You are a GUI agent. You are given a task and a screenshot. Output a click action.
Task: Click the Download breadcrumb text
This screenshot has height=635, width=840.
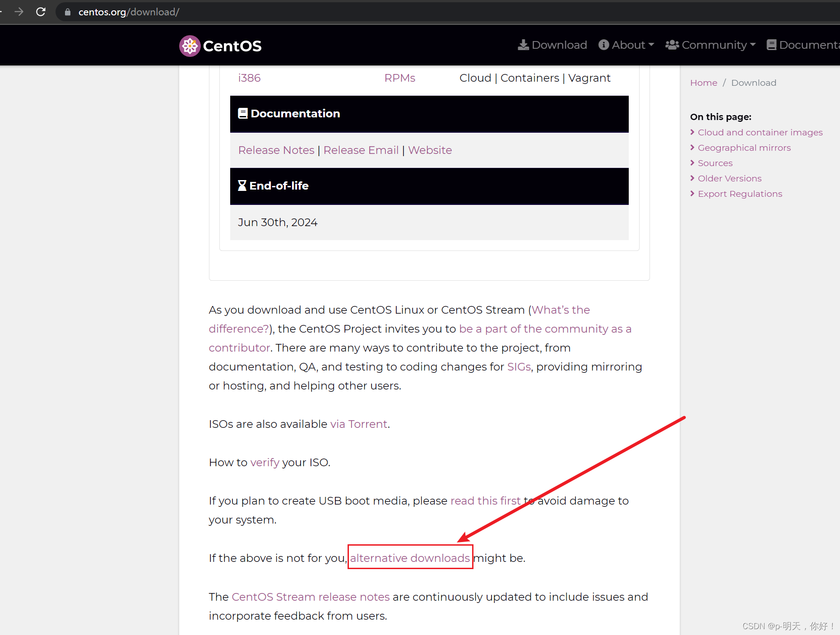point(753,83)
